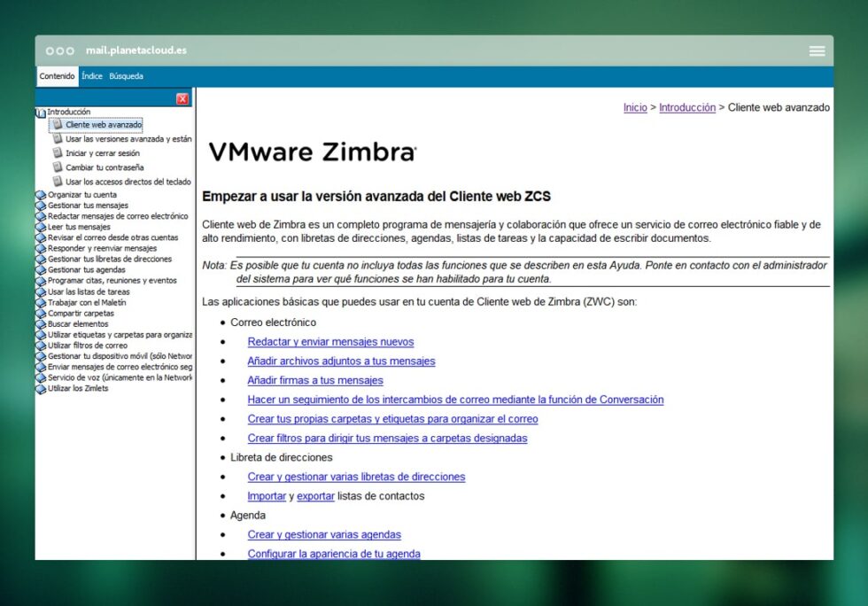Click the book icon beside Compartir carpetas
Screen dimensions: 868x606
pos(40,313)
